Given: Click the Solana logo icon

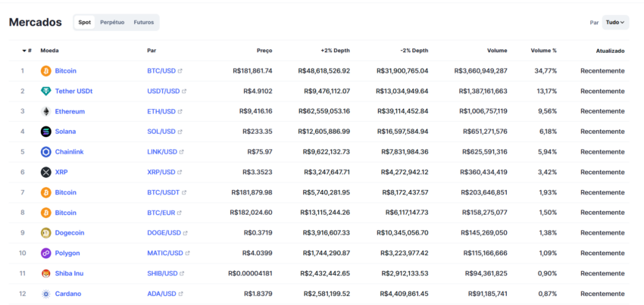Looking at the screenshot, I should click(46, 132).
